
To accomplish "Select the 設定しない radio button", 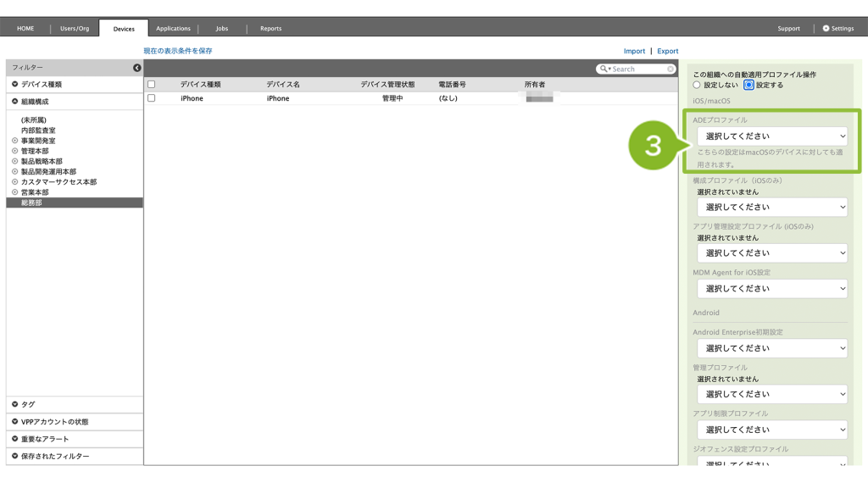I will pyautogui.click(x=697, y=86).
